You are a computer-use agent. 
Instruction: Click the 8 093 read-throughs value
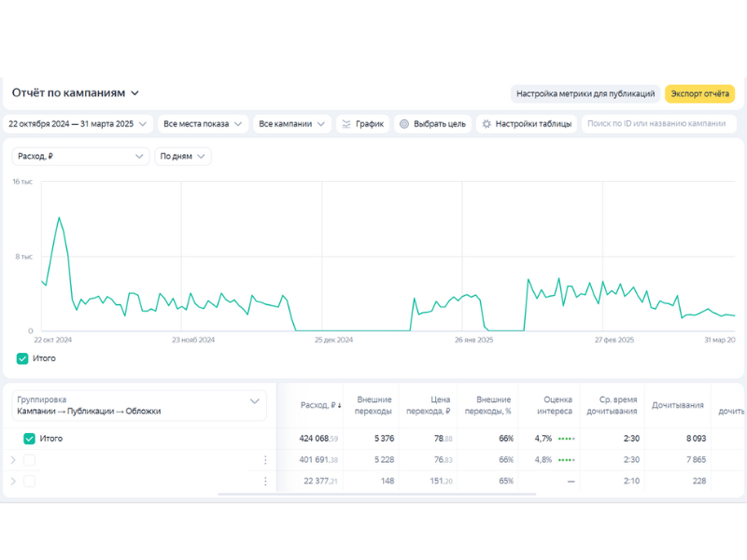tap(696, 439)
